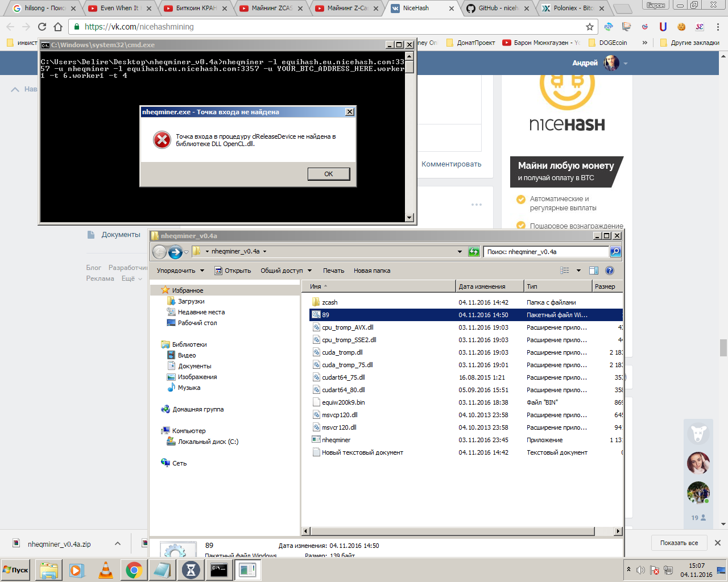
Task: Click the VLC cone icon on taskbar
Action: pyautogui.click(x=106, y=570)
